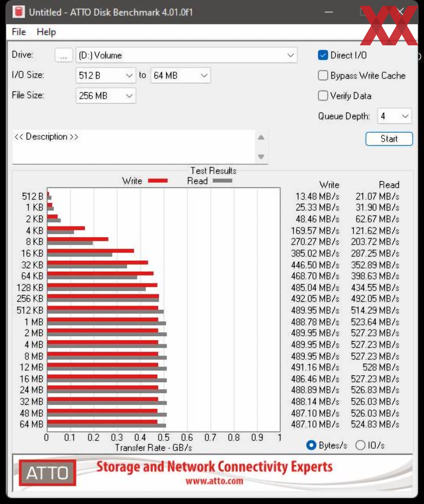
Task: Uncheck the Direct I/O checkbox
Action: (x=323, y=55)
